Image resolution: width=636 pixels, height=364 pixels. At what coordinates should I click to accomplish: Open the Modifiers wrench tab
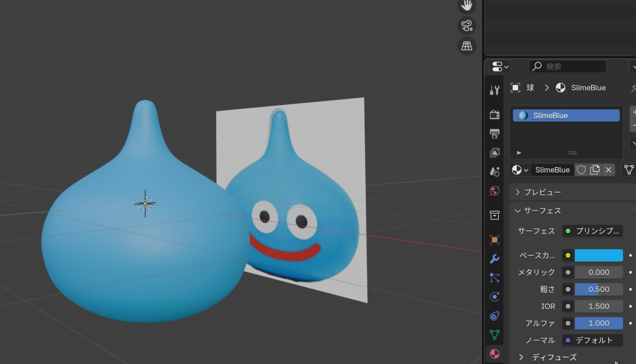click(x=494, y=258)
